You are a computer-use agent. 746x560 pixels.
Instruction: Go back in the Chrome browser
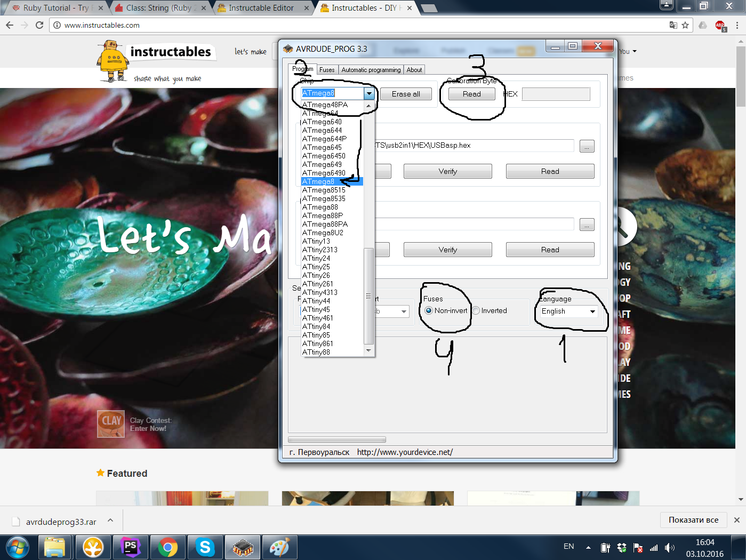[x=10, y=25]
